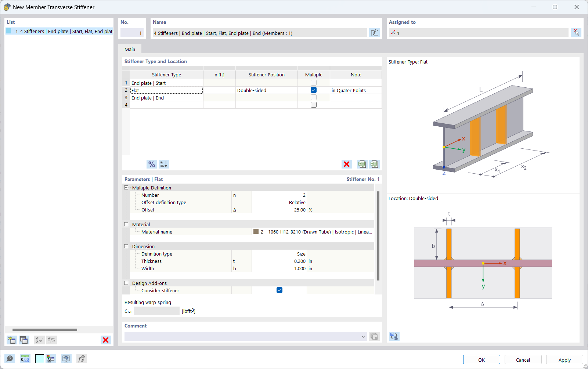The width and height of the screenshot is (588, 369).
Task: Click the select all check icon below List
Action: click(39, 340)
